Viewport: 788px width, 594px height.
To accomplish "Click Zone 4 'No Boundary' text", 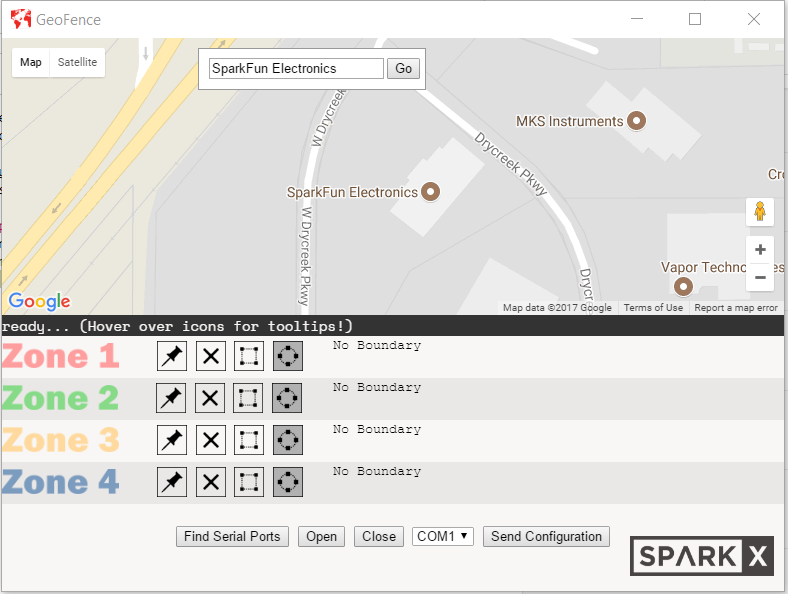I will click(x=377, y=471).
